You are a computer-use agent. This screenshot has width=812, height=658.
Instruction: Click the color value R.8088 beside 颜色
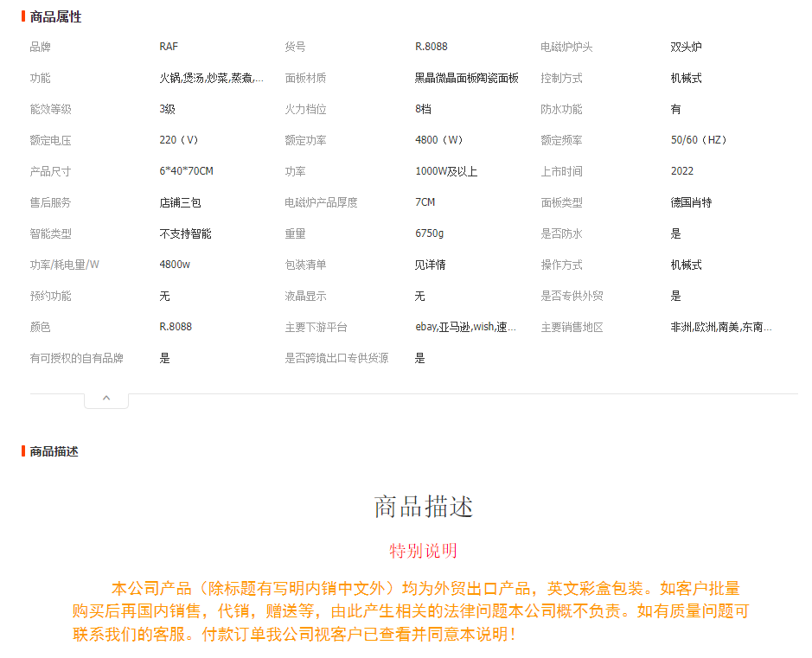[x=176, y=327]
